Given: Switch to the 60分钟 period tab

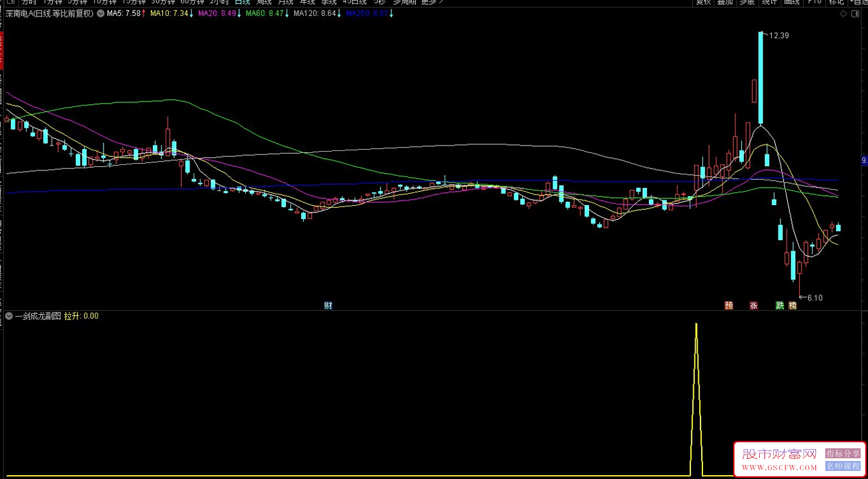Looking at the screenshot, I should click(x=192, y=2).
